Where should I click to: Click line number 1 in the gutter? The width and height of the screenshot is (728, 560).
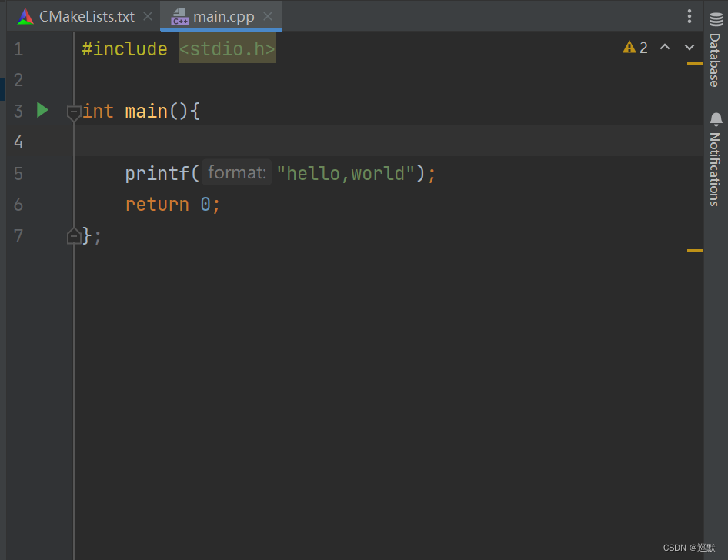pyautogui.click(x=18, y=49)
